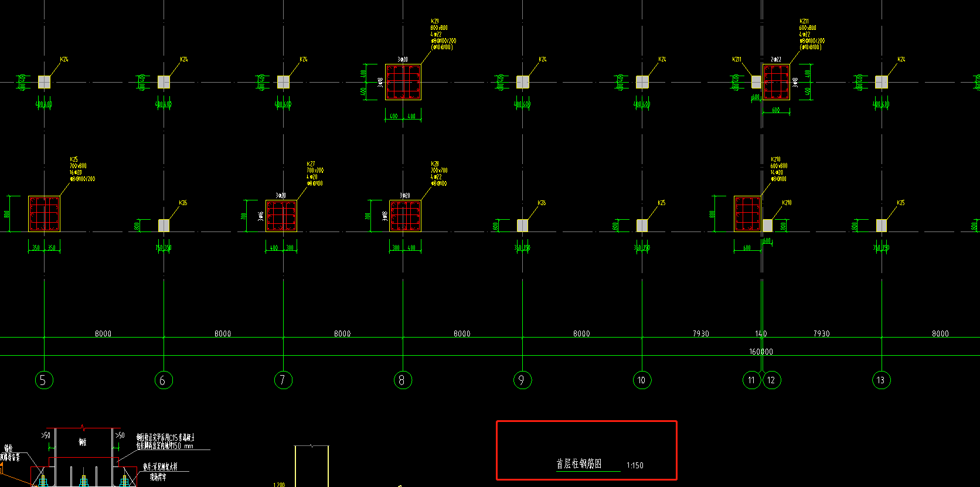Image resolution: width=980 pixels, height=487 pixels.
Task: Click the 2Φ22 rebar text above KZ11 section
Action: [x=776, y=59]
